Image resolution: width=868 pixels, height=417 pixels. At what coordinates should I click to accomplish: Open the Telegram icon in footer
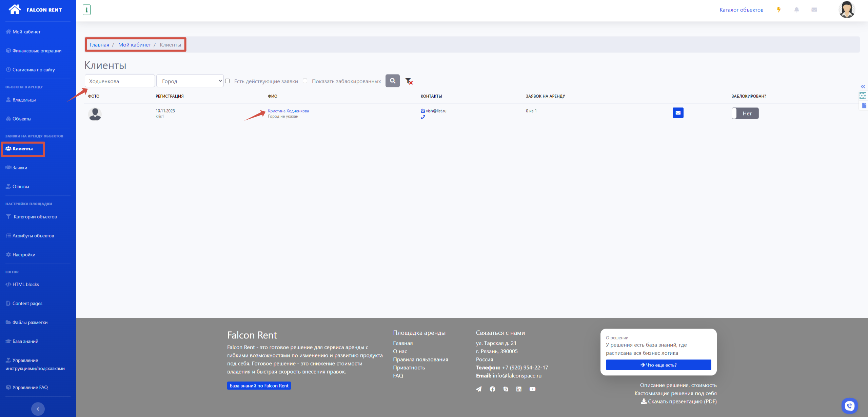point(478,389)
